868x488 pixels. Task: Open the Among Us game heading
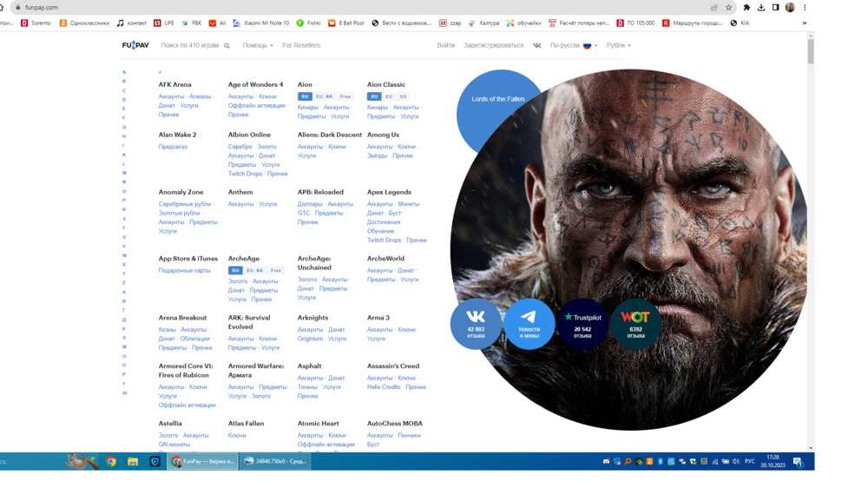383,135
